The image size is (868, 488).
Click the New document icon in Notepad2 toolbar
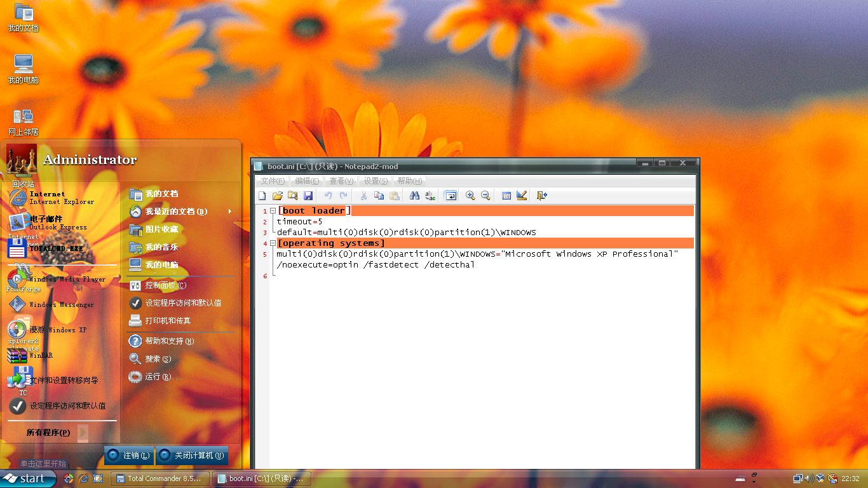tap(262, 196)
